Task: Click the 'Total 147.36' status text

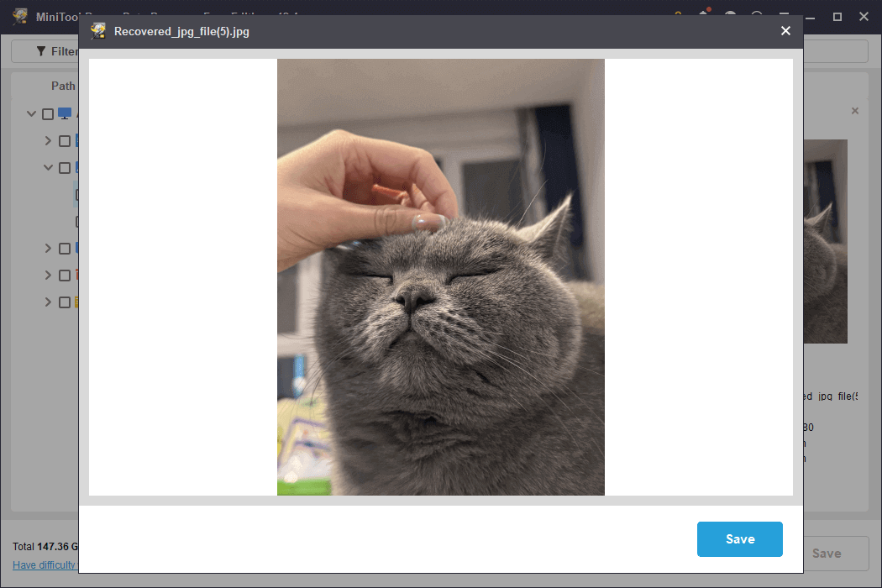Action: (45, 546)
